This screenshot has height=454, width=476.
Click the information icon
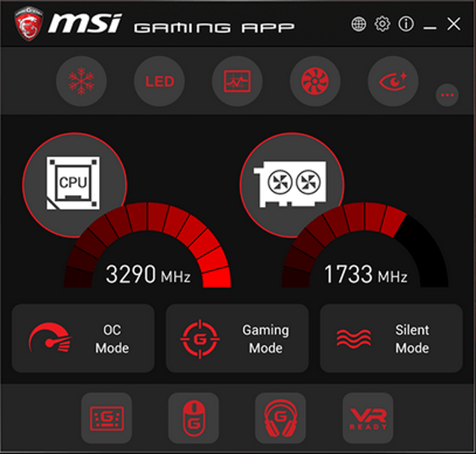pyautogui.click(x=406, y=24)
